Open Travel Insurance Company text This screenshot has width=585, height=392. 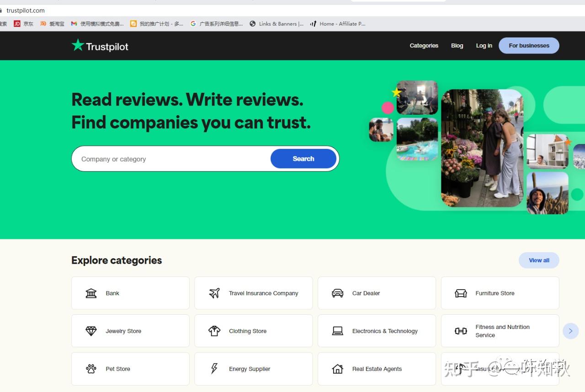264,293
